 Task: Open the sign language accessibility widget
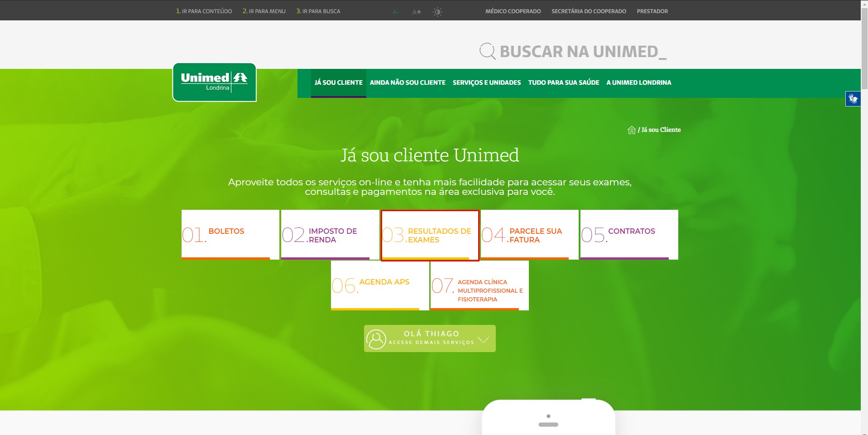click(x=853, y=99)
